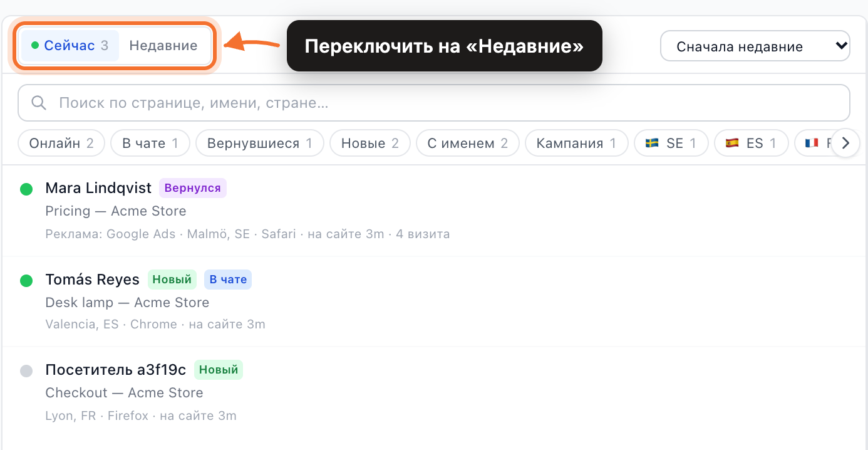Screen dimensions: 868x450
Task: Click «Lyon, FR · Firefox» details line
Action: coord(141,416)
